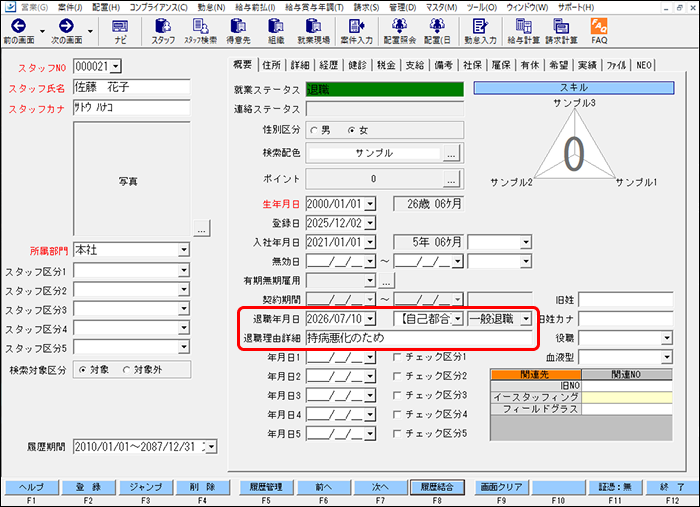Open dropdown arrow beside 次の画面
Screen dimensions: 700x507
90,31
